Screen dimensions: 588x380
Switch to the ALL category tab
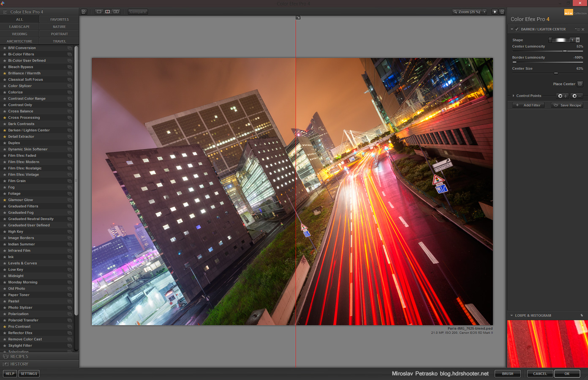pos(19,19)
